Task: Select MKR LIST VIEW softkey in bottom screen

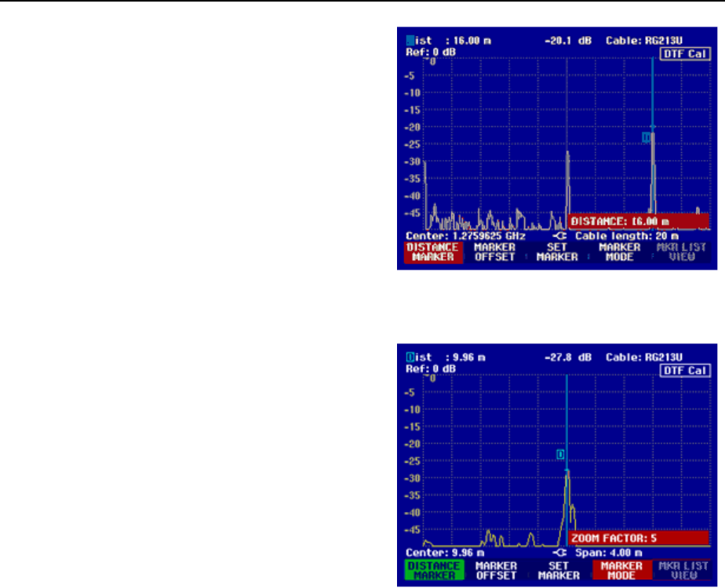Action: (683, 571)
